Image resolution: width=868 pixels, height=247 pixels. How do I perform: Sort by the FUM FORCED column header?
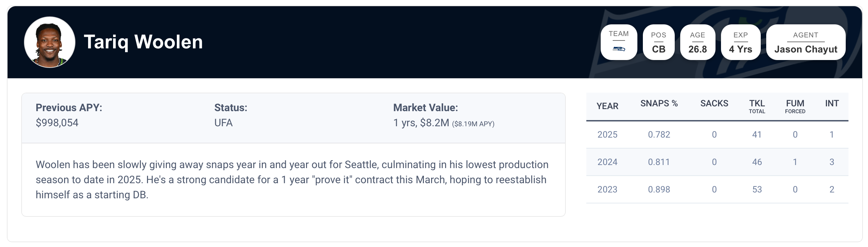coord(795,106)
